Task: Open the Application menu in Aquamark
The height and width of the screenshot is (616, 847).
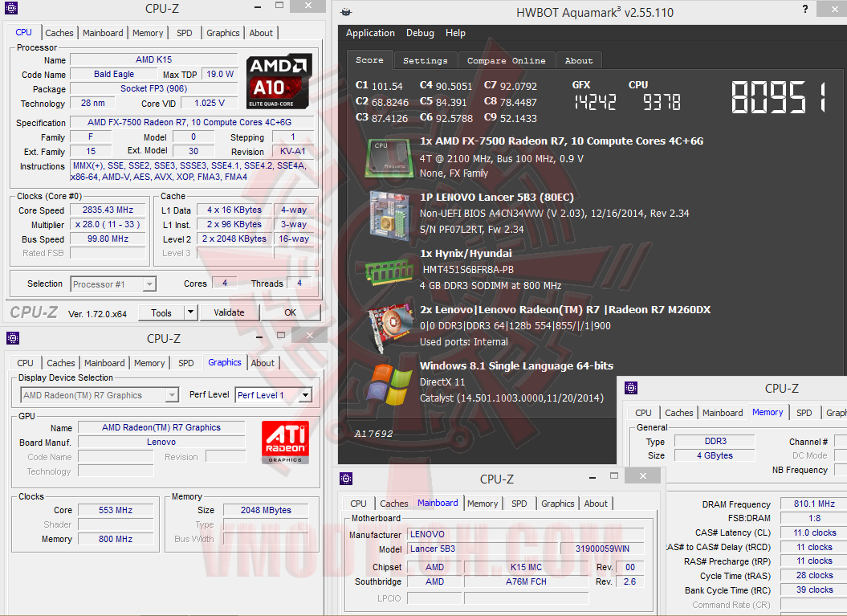Action: (x=371, y=33)
